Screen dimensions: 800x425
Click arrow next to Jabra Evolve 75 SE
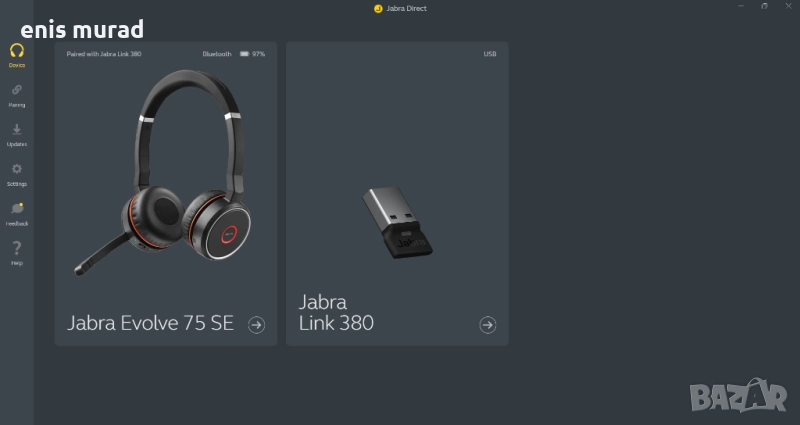click(x=257, y=324)
